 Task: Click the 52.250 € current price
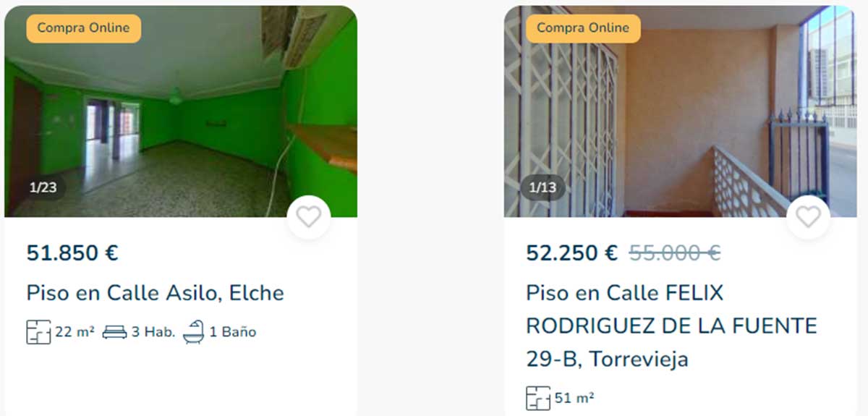pos(572,253)
